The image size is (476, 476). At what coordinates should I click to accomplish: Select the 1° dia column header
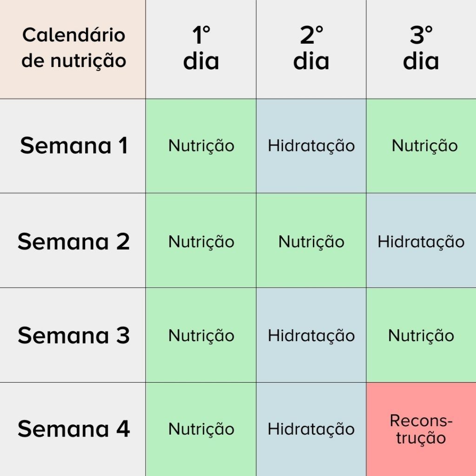coord(201,49)
